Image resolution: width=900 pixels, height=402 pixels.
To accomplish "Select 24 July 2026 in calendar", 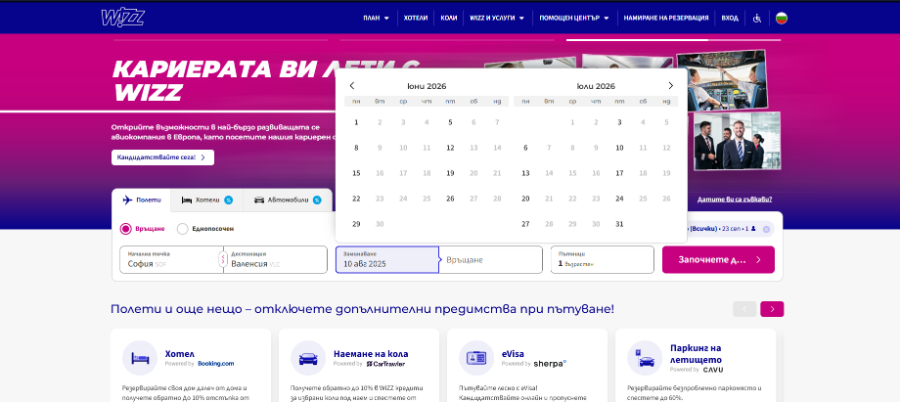I will pos(619,199).
